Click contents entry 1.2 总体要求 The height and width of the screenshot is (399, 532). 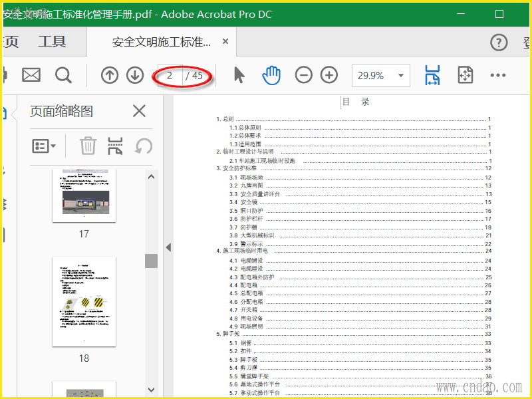pyautogui.click(x=360, y=136)
